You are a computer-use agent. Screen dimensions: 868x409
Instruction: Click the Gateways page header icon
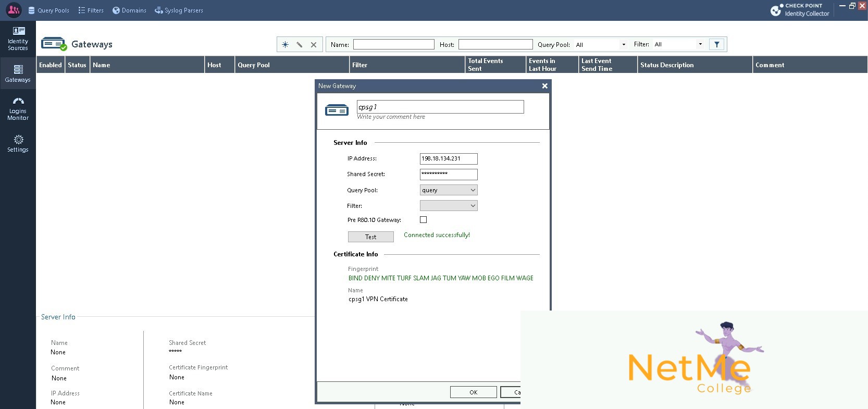(x=54, y=44)
